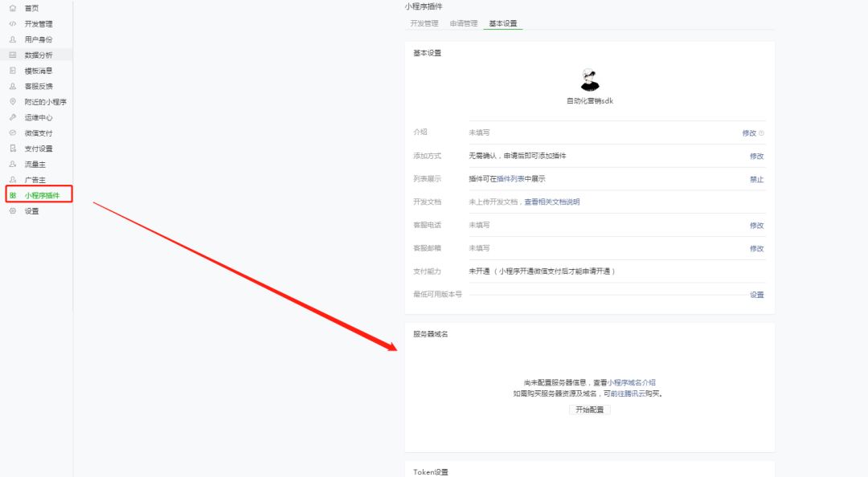
Task: Click the location pin icon beside 附近的小程序
Action: pyautogui.click(x=13, y=102)
